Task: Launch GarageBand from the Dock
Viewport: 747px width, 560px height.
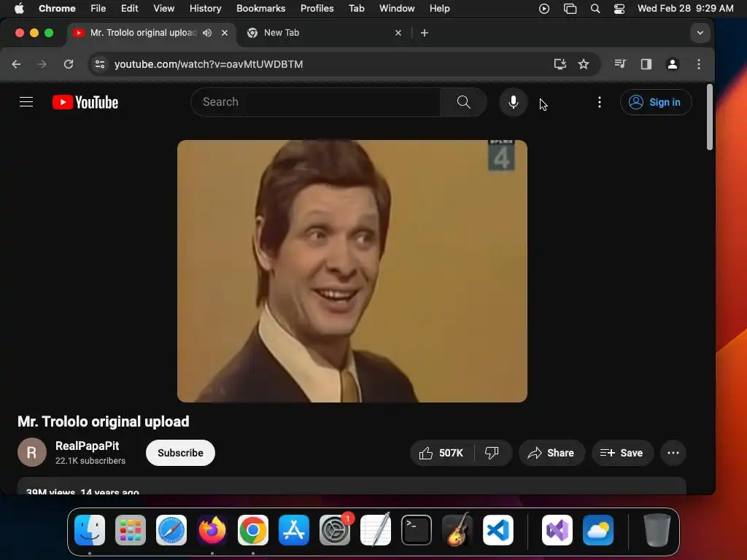Action: coord(457,530)
